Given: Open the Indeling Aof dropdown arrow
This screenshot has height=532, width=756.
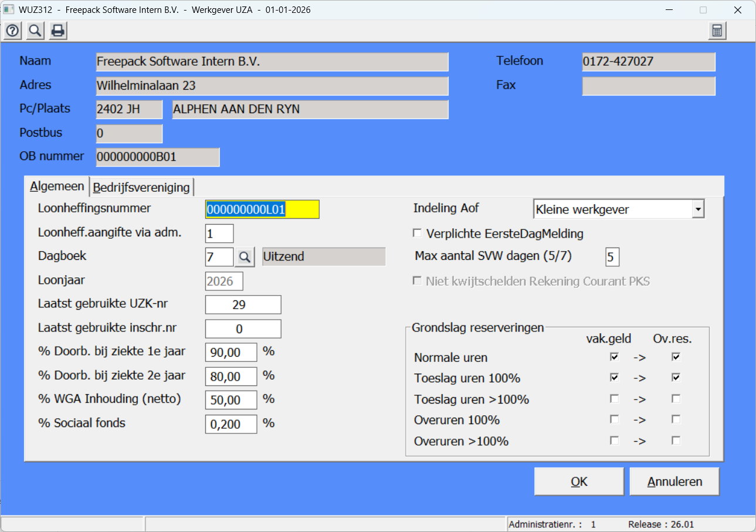Looking at the screenshot, I should 697,209.
